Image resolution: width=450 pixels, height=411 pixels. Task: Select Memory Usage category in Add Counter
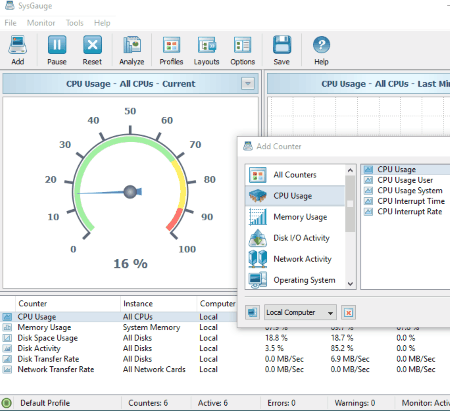point(295,217)
